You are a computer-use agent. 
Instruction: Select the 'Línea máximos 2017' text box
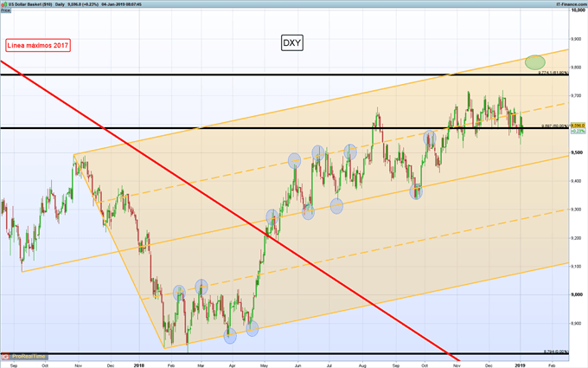point(38,45)
